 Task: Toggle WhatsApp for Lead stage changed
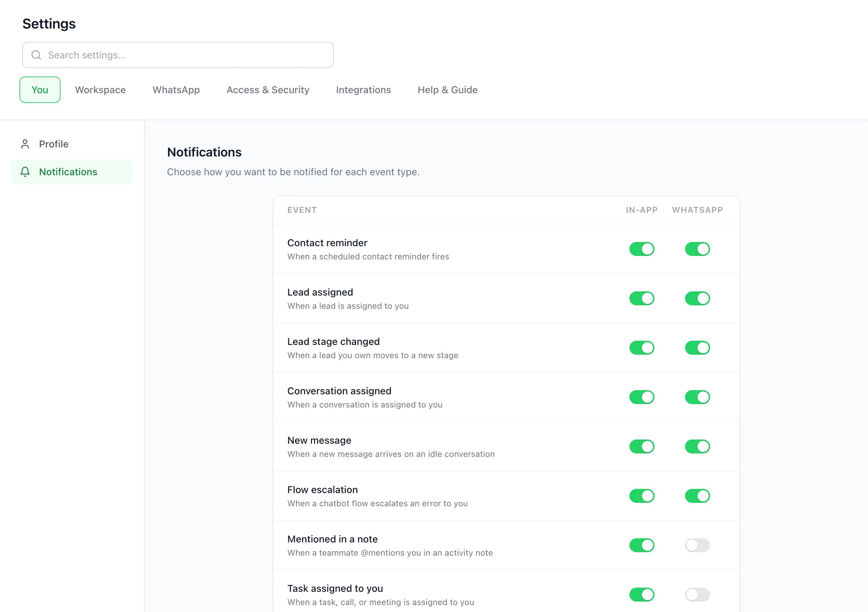[697, 348]
